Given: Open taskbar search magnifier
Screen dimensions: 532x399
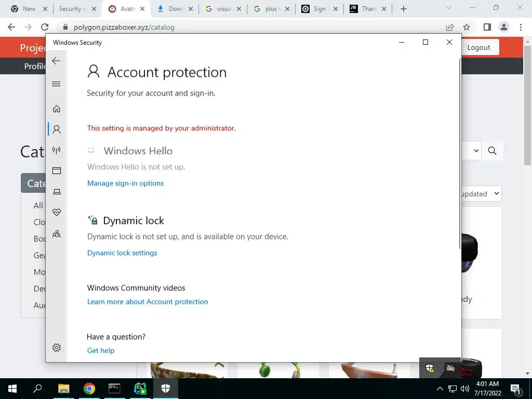Looking at the screenshot, I should 37,389.
